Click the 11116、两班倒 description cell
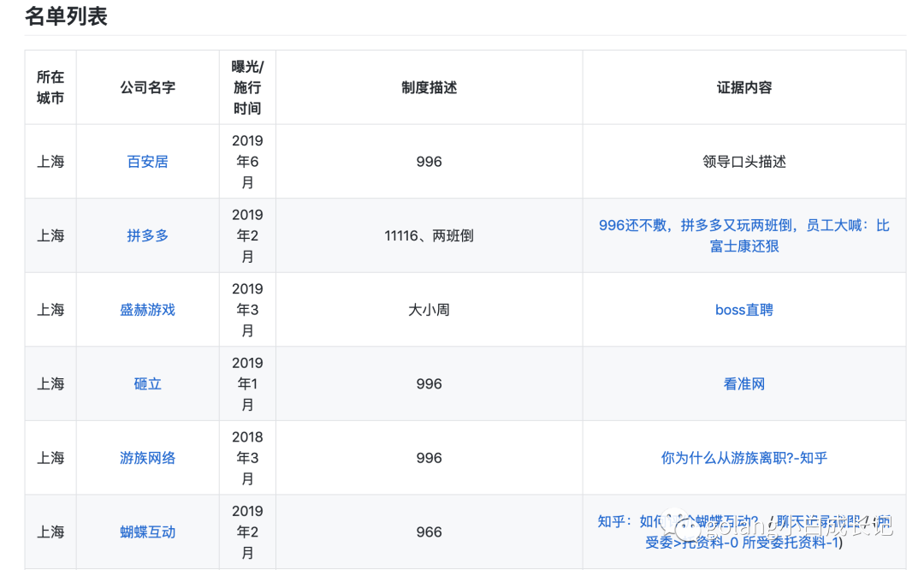Screen dimensions: 924x570 click(429, 235)
